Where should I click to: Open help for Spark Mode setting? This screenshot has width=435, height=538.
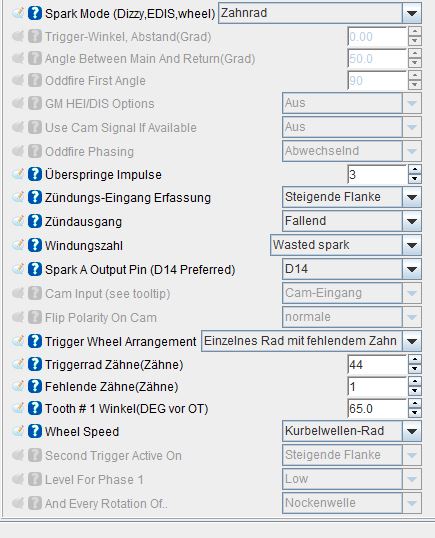[35, 14]
